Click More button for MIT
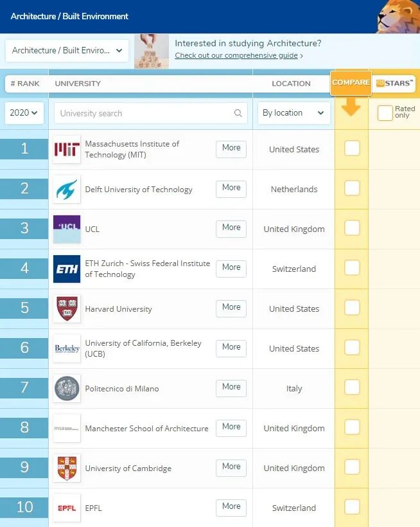The width and height of the screenshot is (420, 527). [x=231, y=149]
